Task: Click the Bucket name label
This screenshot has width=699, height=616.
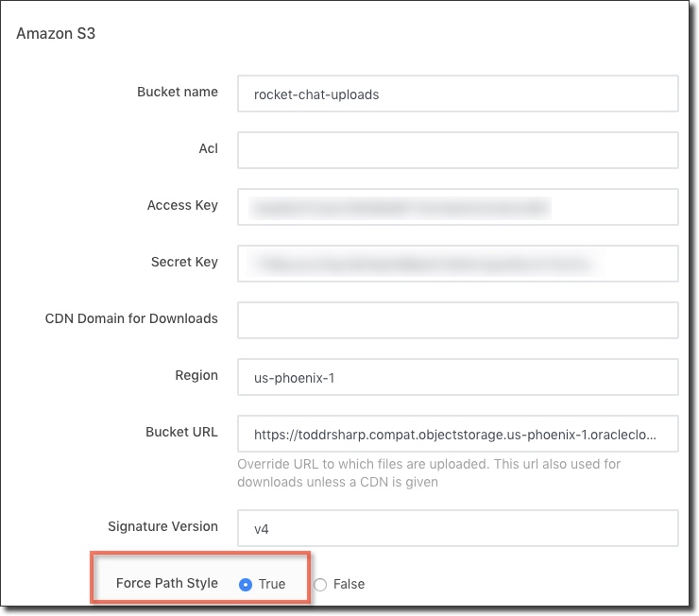Action: click(x=178, y=92)
